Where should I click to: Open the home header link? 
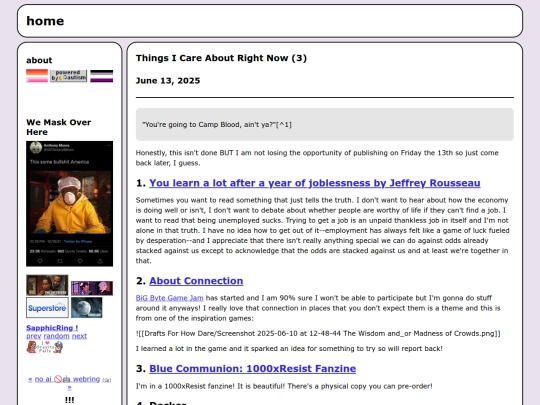[45, 21]
